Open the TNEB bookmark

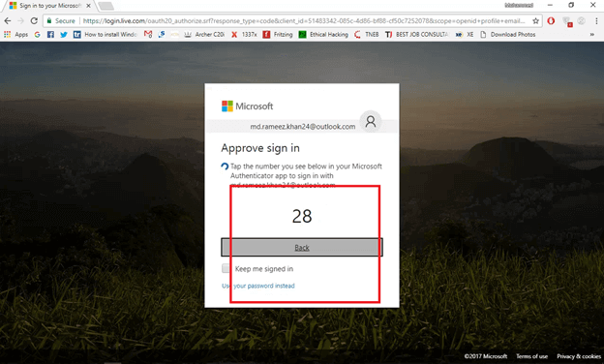[x=366, y=34]
